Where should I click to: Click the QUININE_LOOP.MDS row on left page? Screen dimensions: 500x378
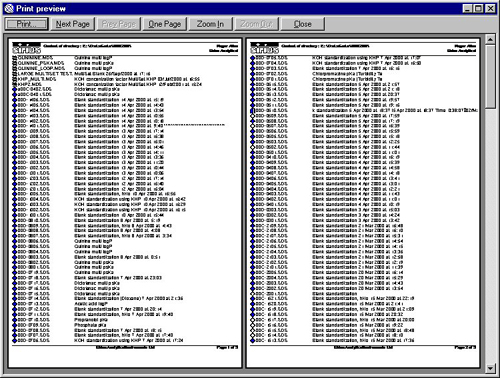coord(62,68)
